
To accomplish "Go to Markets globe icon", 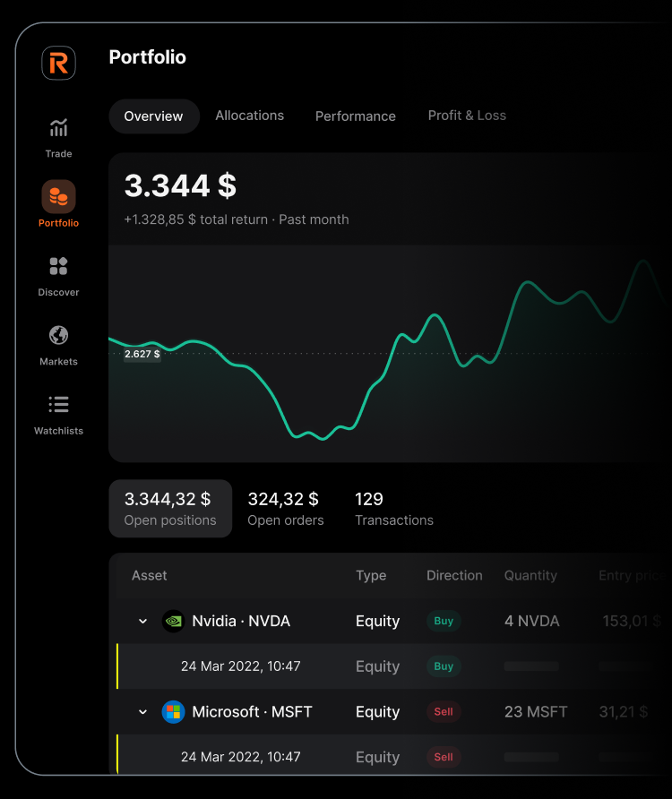I will click(x=58, y=335).
